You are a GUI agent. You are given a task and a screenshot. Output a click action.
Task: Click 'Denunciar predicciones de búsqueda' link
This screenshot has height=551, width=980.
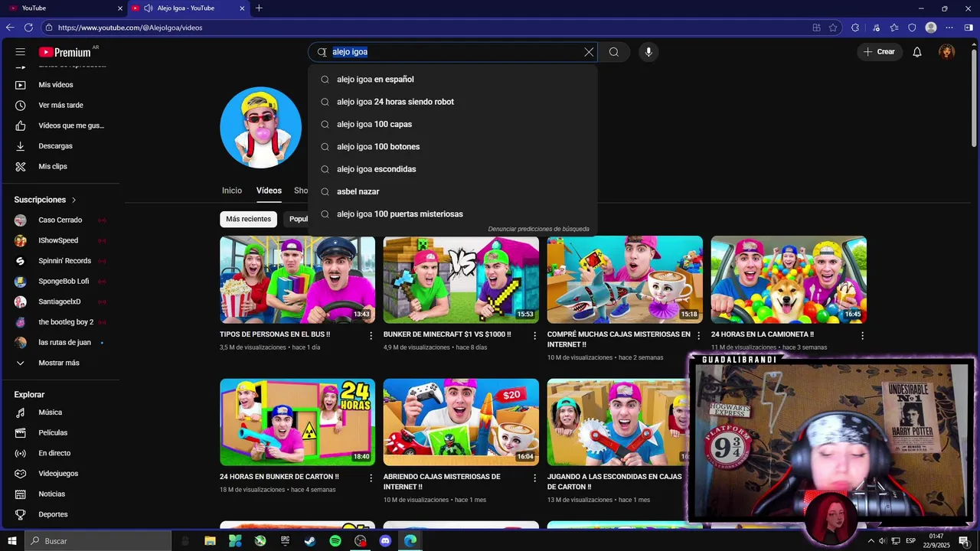pos(538,229)
